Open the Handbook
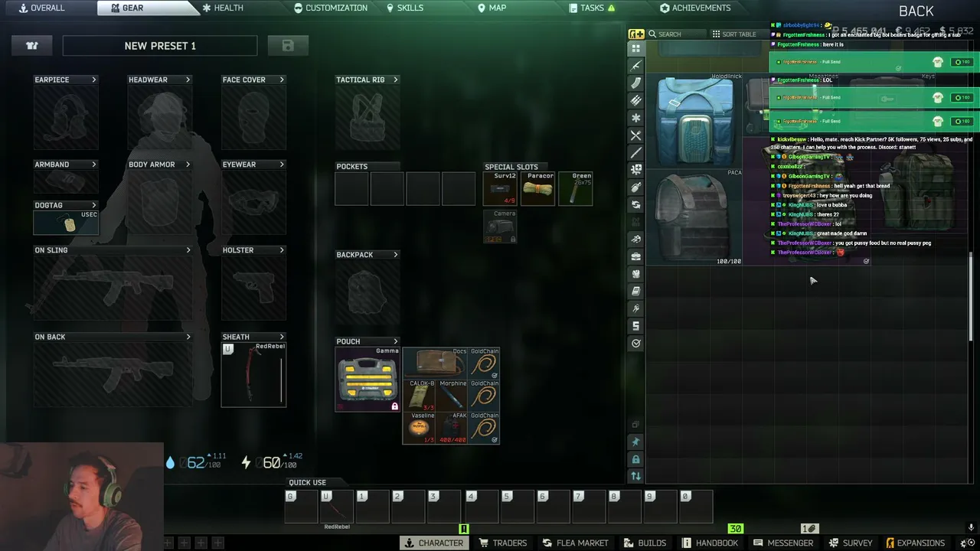This screenshot has width=980, height=551. 710,543
